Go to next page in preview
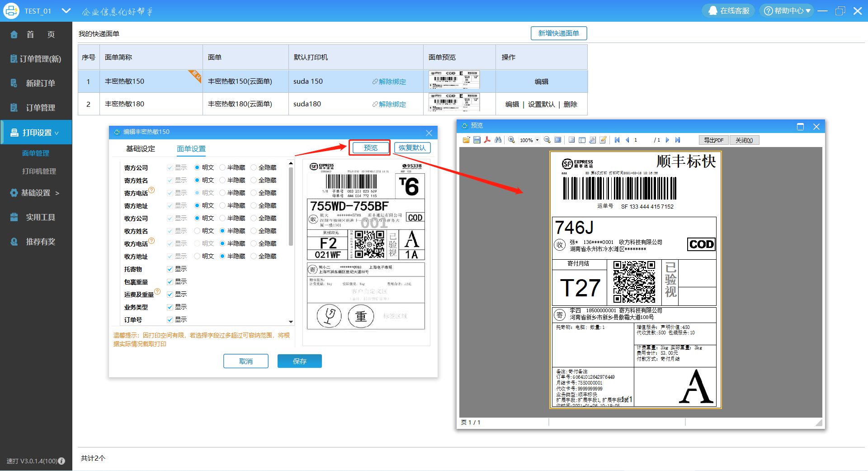Image resolution: width=868 pixels, height=471 pixels. tap(667, 140)
